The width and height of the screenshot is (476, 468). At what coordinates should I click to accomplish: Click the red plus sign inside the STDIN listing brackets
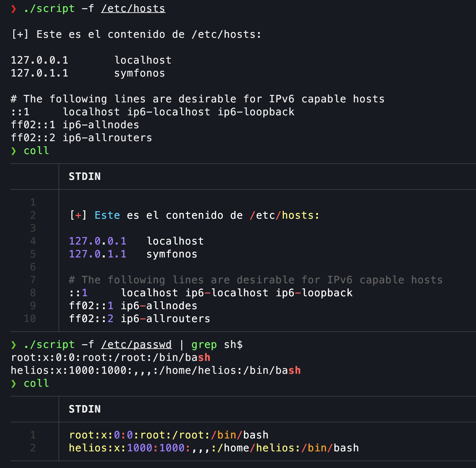(79, 215)
